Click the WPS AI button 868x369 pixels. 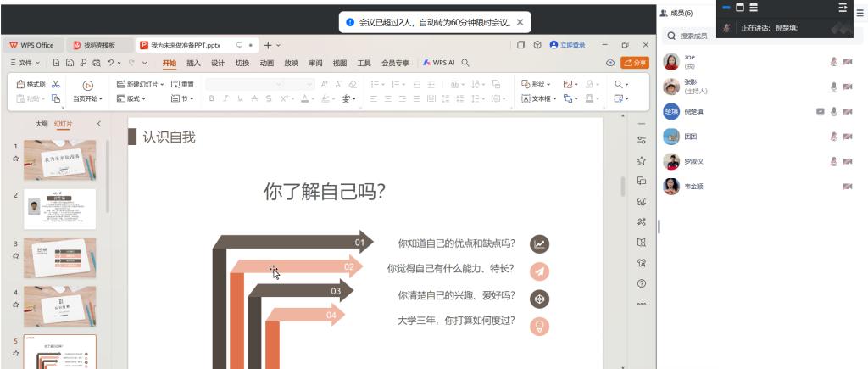click(438, 63)
